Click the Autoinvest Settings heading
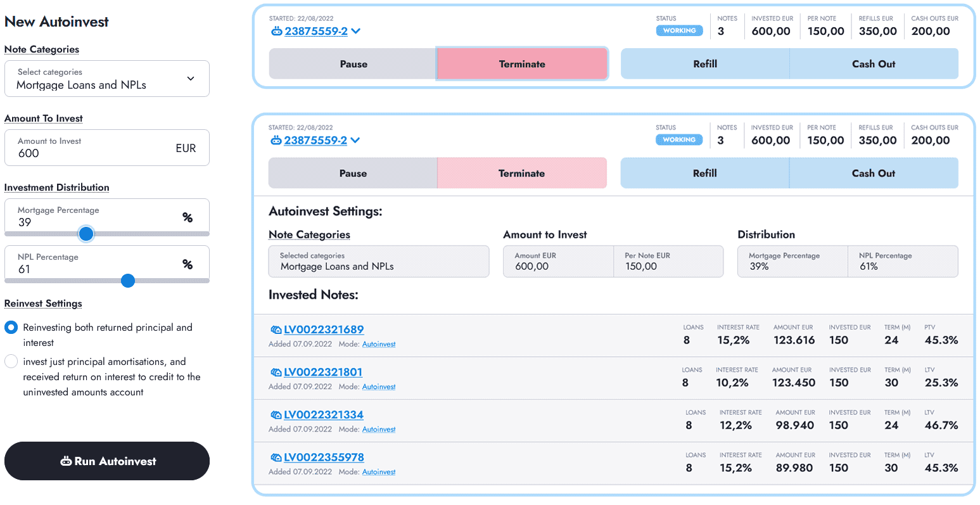The height and width of the screenshot is (505, 980). click(x=326, y=211)
